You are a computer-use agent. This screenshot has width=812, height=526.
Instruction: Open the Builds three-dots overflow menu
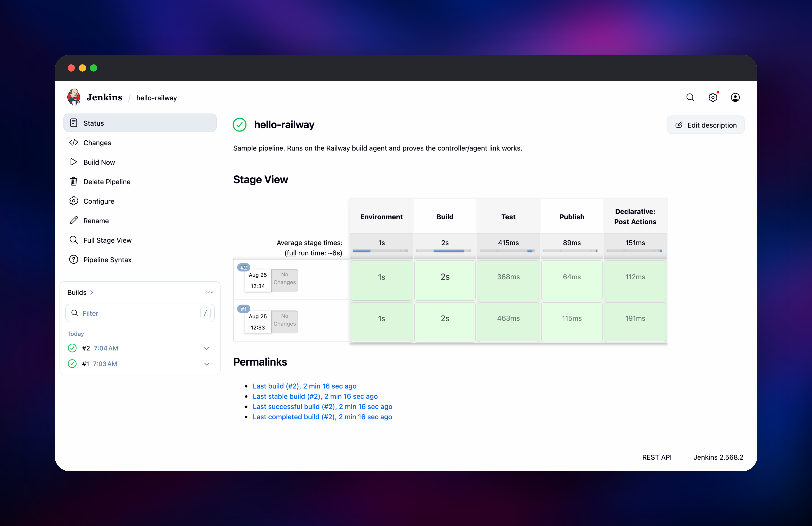point(209,292)
